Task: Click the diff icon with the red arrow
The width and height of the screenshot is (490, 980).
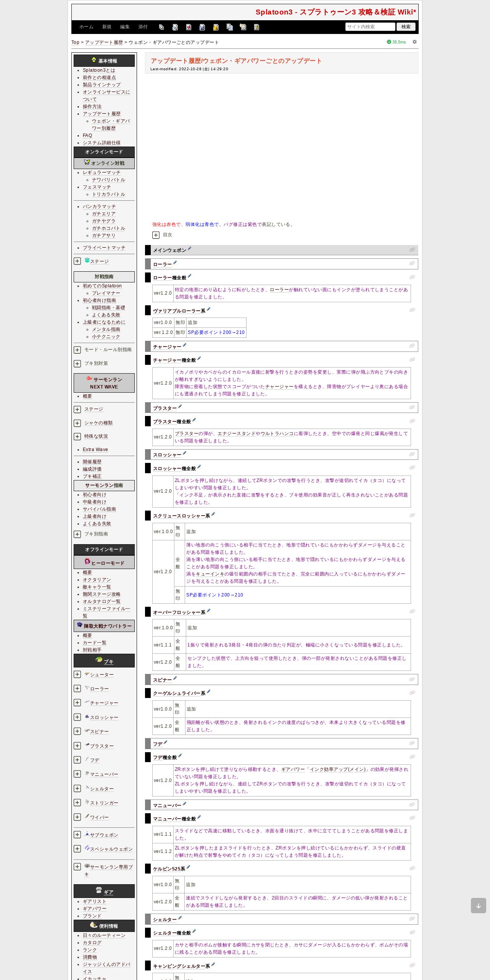Action: pyautogui.click(x=189, y=27)
